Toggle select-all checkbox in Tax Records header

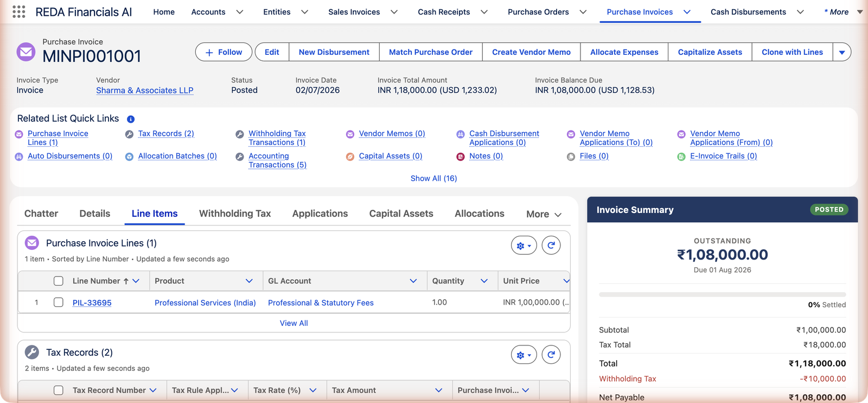click(x=59, y=390)
